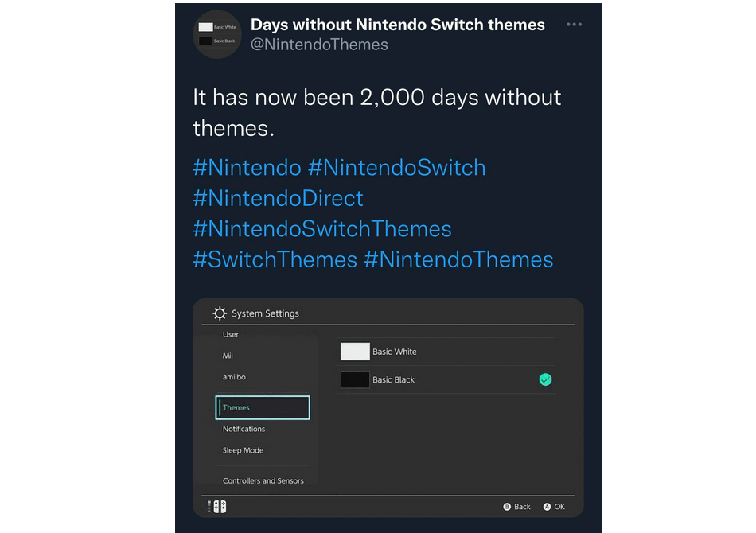This screenshot has height=533, width=756.
Task: Click the @NintendoThemes handle
Action: click(x=319, y=45)
